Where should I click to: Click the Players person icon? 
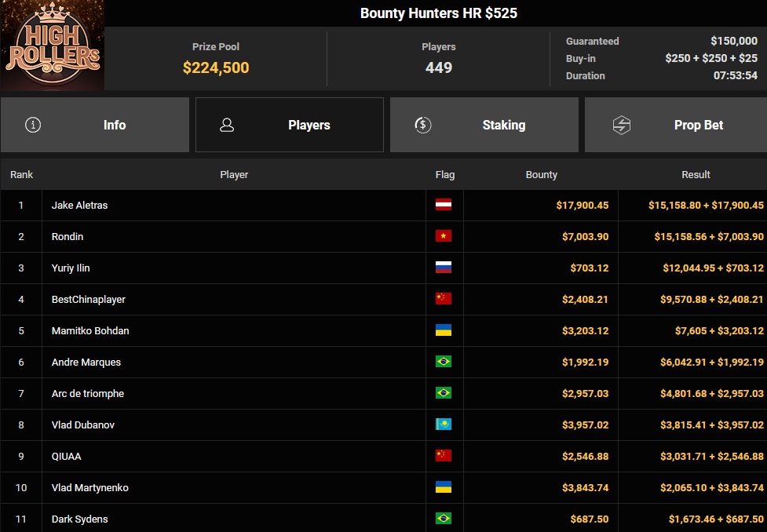click(227, 125)
